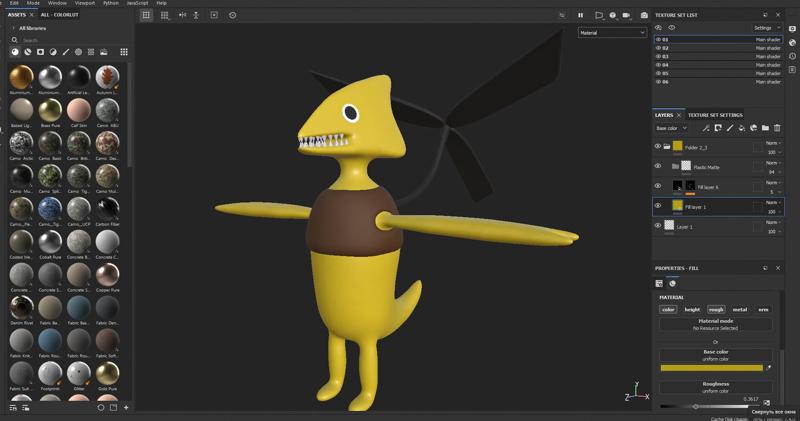Open the log icon on right dock
This screenshot has height=421, width=800.
(x=792, y=69)
